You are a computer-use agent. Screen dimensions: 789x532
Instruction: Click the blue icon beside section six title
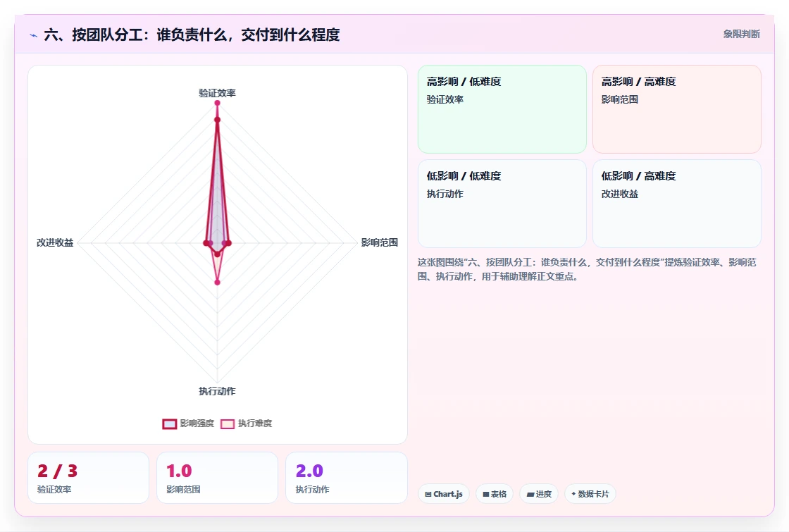tap(34, 35)
